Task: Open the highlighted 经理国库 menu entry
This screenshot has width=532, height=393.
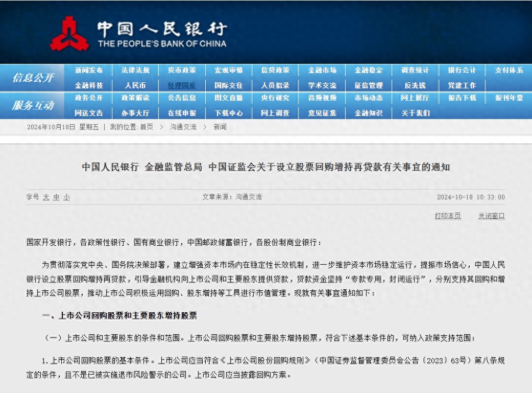Action: point(182,85)
